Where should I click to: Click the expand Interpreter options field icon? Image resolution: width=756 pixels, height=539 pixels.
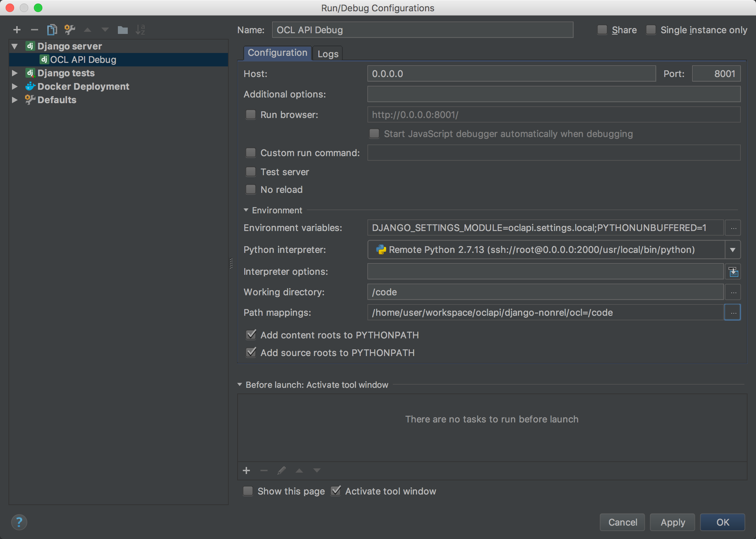tap(733, 272)
